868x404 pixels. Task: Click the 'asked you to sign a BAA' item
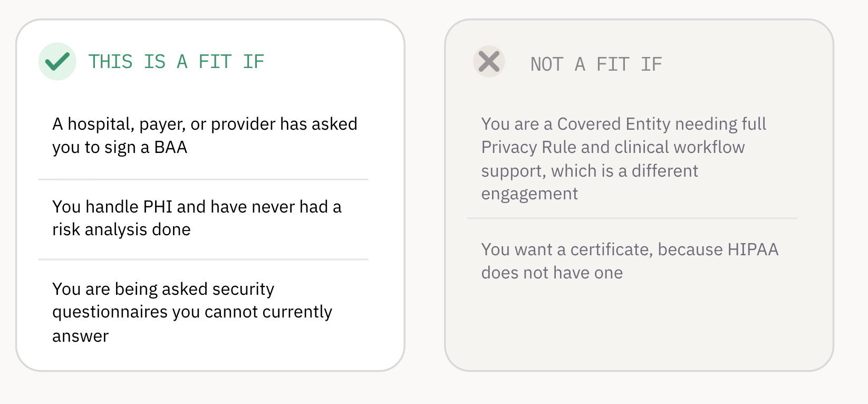(x=205, y=136)
